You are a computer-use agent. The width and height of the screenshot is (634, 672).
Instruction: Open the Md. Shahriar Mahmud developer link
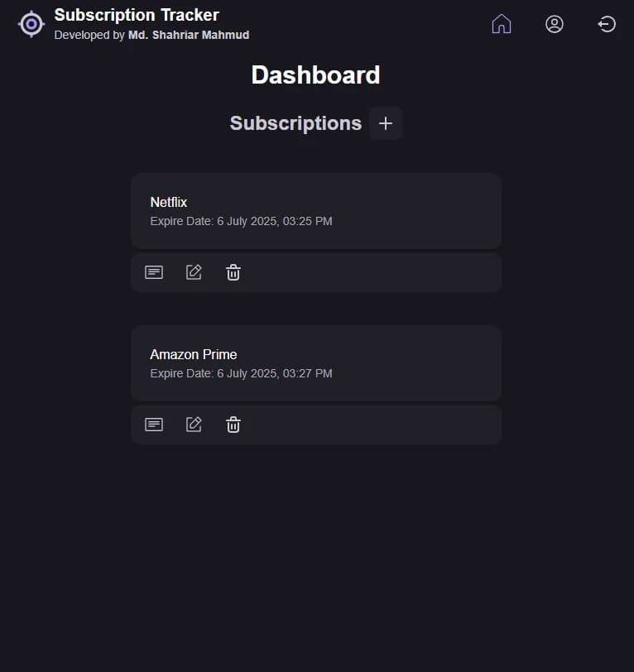pos(189,35)
